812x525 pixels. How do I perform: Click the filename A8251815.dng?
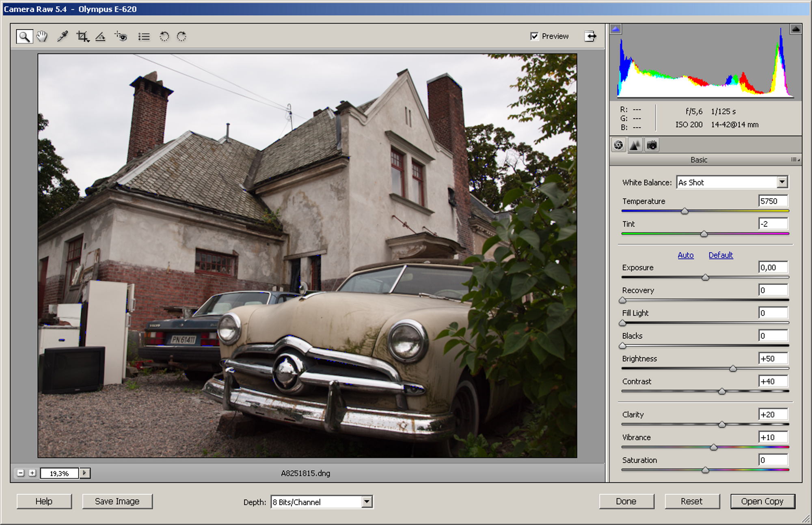coord(306,473)
